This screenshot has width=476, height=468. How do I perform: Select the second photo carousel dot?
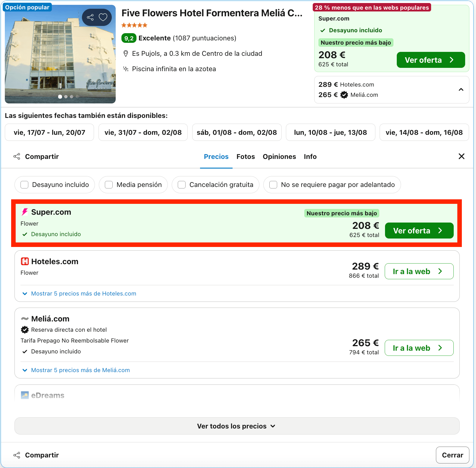pos(66,97)
